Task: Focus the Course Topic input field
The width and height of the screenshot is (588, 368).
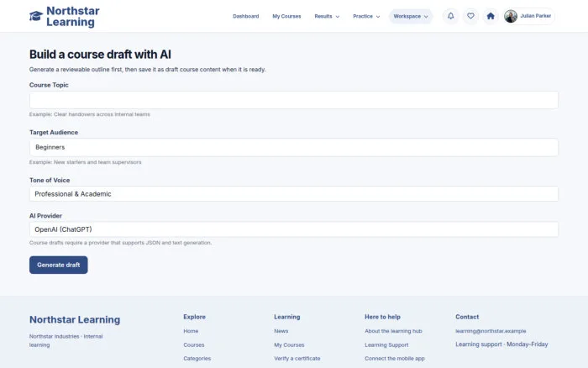Action: 294,100
